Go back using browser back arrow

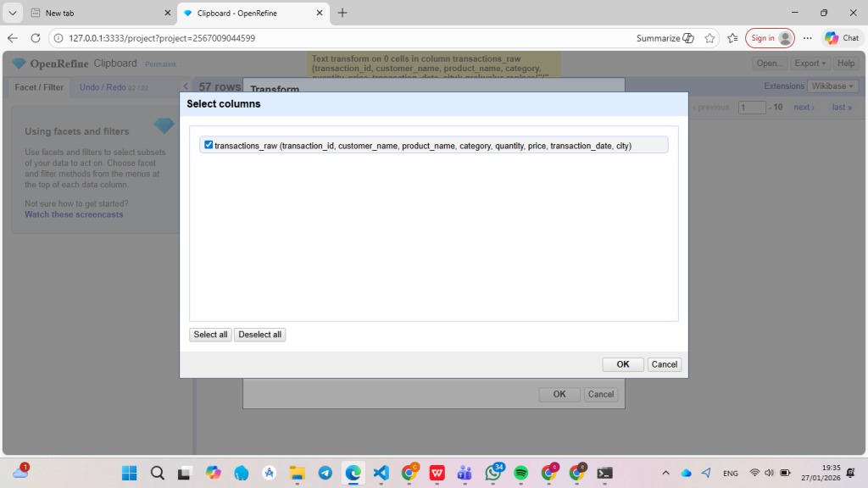pyautogui.click(x=13, y=38)
